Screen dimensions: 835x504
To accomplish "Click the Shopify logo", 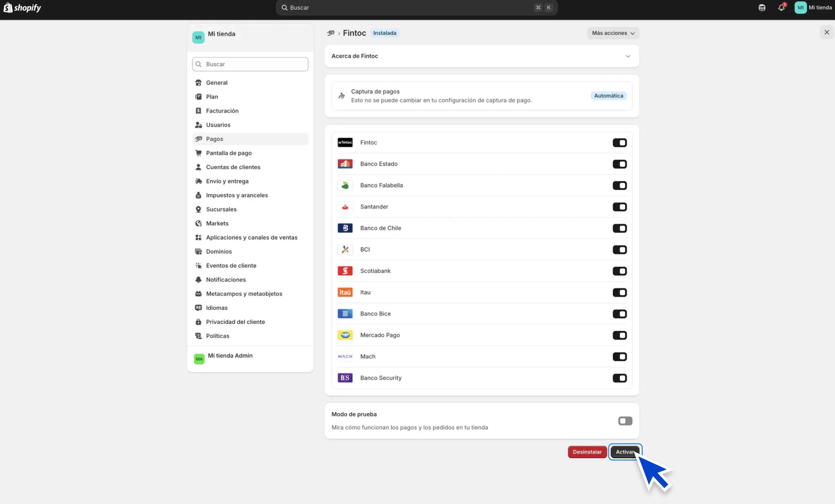I will click(22, 7).
